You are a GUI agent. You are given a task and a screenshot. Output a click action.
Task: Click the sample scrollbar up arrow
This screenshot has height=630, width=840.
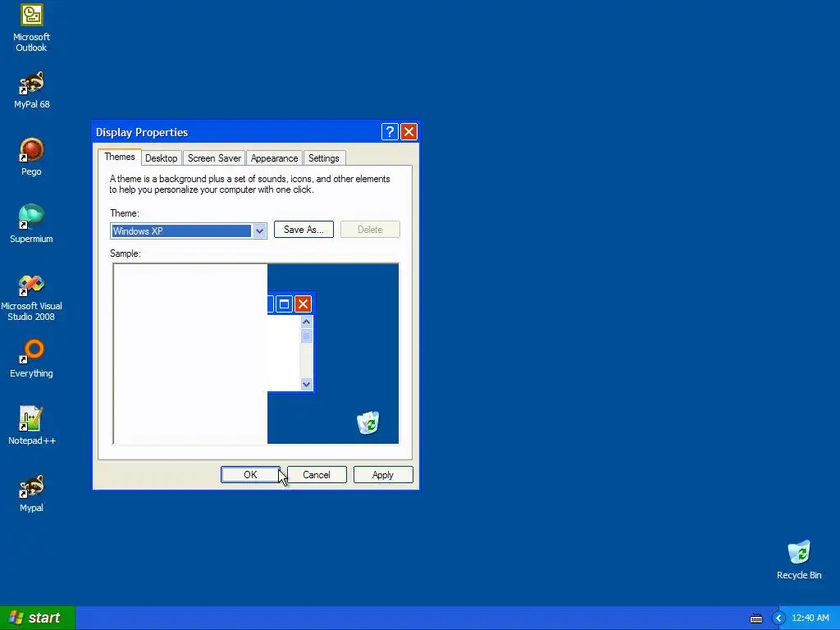click(307, 322)
